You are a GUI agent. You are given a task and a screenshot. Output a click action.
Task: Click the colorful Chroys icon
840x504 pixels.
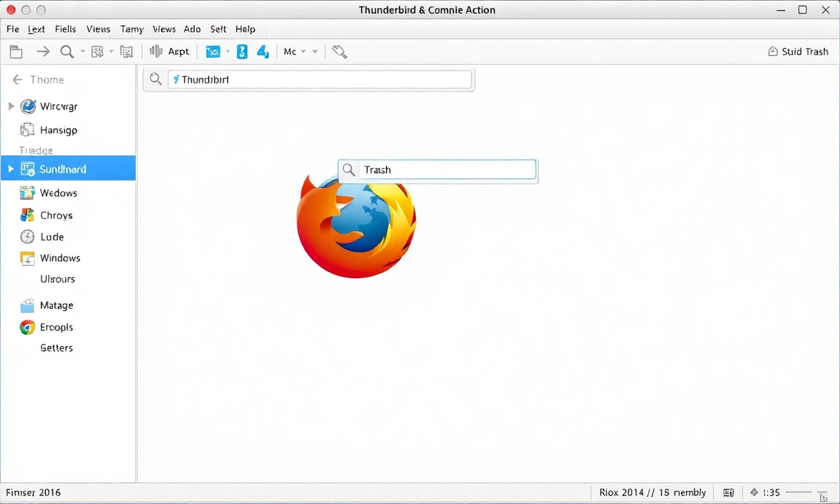point(28,215)
